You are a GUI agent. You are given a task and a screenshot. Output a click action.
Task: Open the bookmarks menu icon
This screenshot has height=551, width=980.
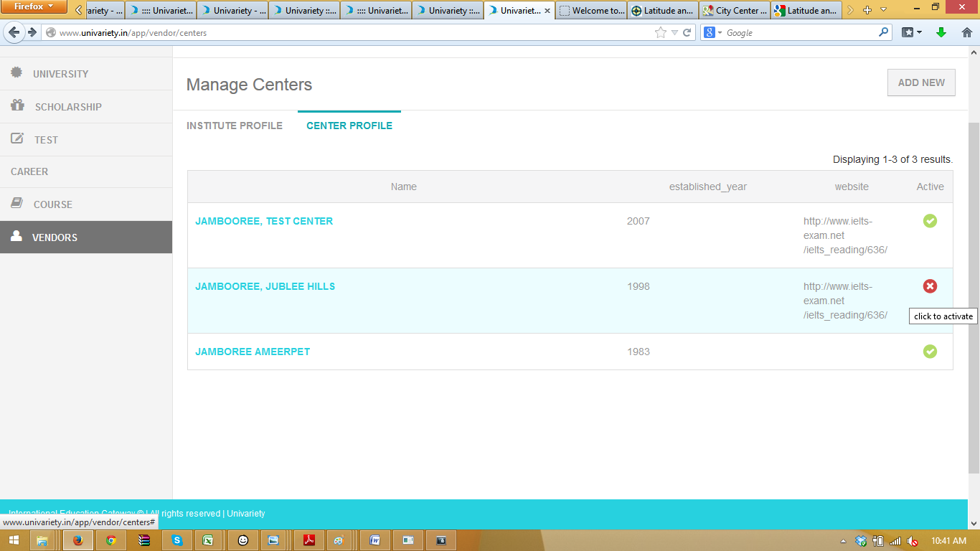912,32
